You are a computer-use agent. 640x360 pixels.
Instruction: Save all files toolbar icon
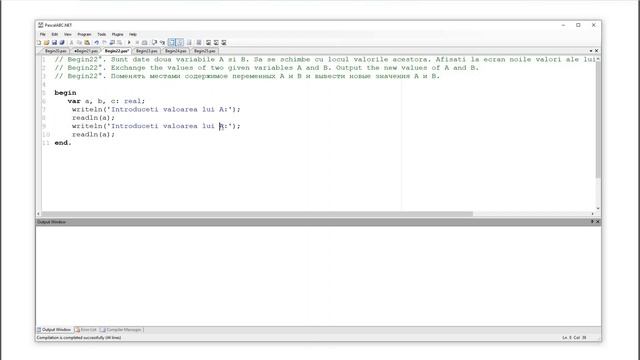point(62,42)
